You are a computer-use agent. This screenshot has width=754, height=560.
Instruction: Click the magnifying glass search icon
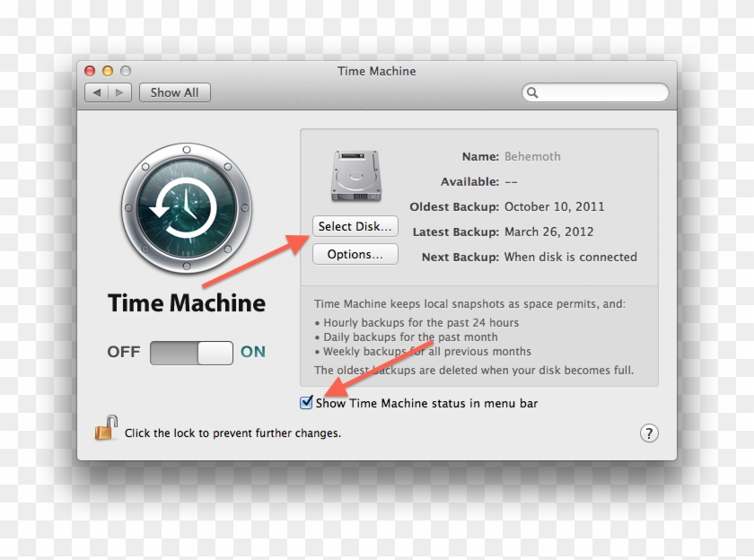[531, 92]
